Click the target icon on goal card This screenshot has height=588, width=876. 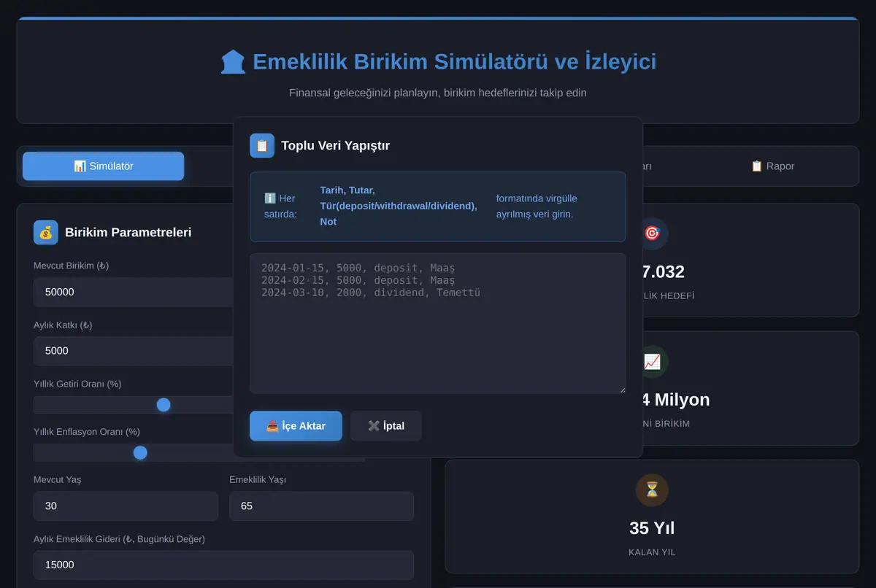coord(652,233)
